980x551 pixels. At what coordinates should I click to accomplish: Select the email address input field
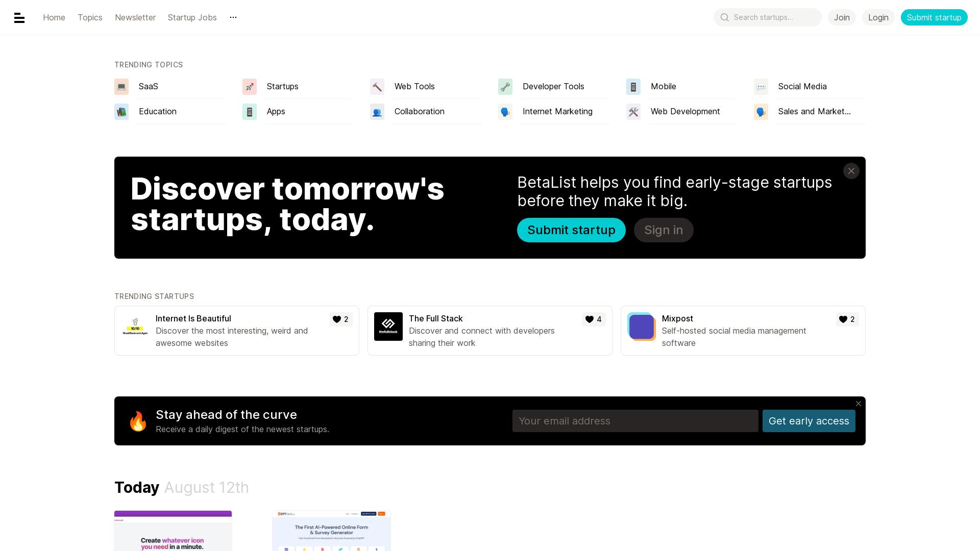coord(635,421)
